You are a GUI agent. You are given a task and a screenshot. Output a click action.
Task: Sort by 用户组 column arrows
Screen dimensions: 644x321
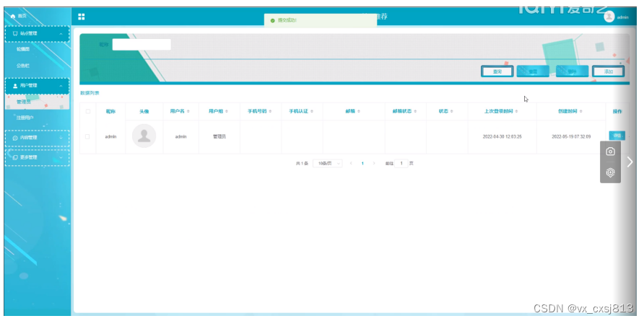(227, 112)
